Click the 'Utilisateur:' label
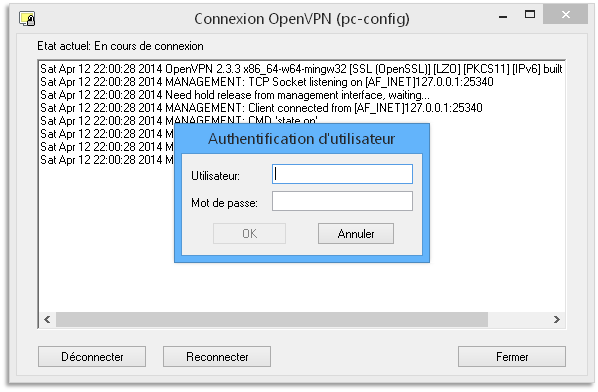This screenshot has height=392, width=598. [215, 176]
